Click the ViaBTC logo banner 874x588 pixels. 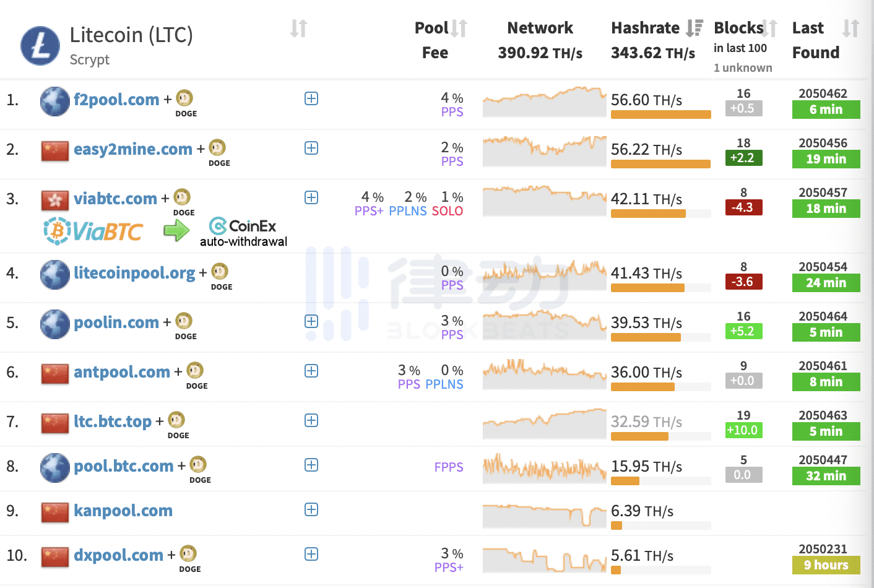93,231
